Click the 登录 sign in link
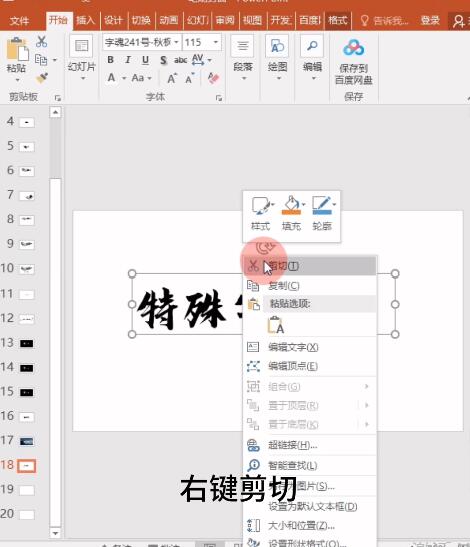 click(x=430, y=21)
